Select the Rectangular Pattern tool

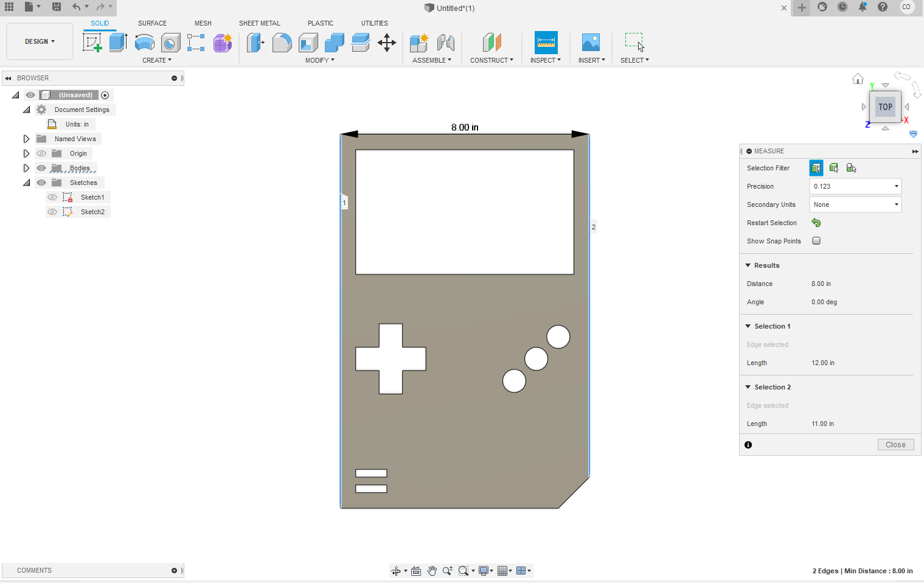pyautogui.click(x=196, y=43)
